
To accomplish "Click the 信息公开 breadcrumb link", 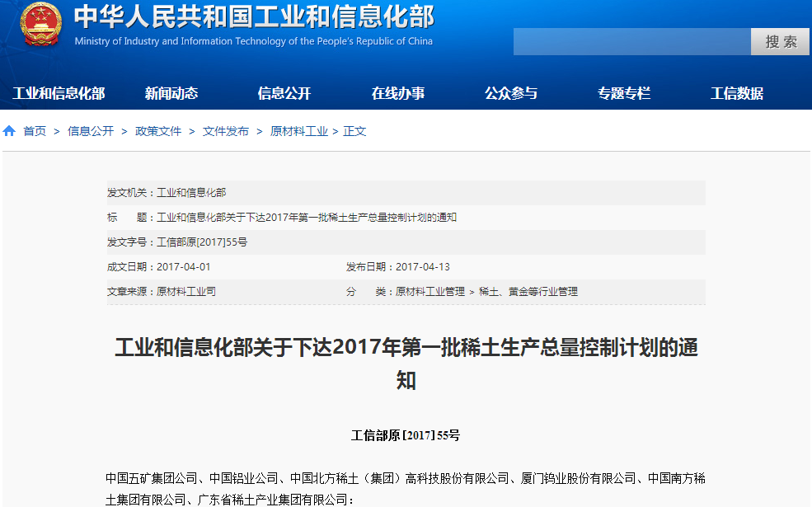I will click(91, 129).
